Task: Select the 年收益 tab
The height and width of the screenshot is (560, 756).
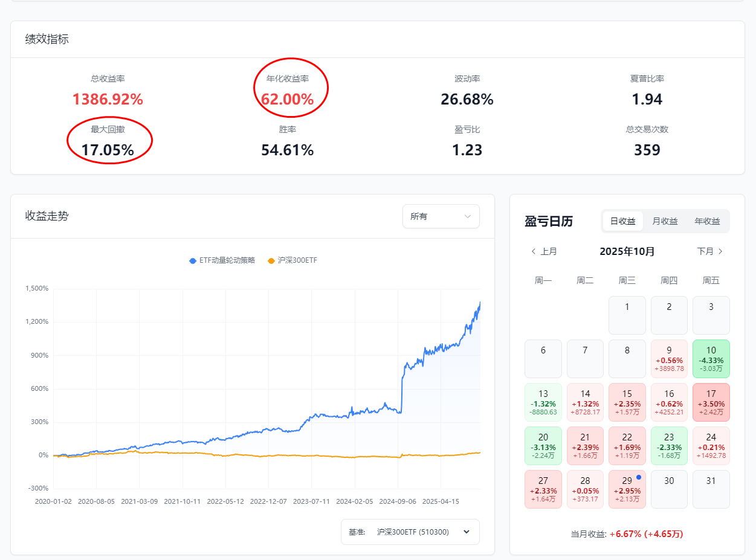Action: point(707,221)
